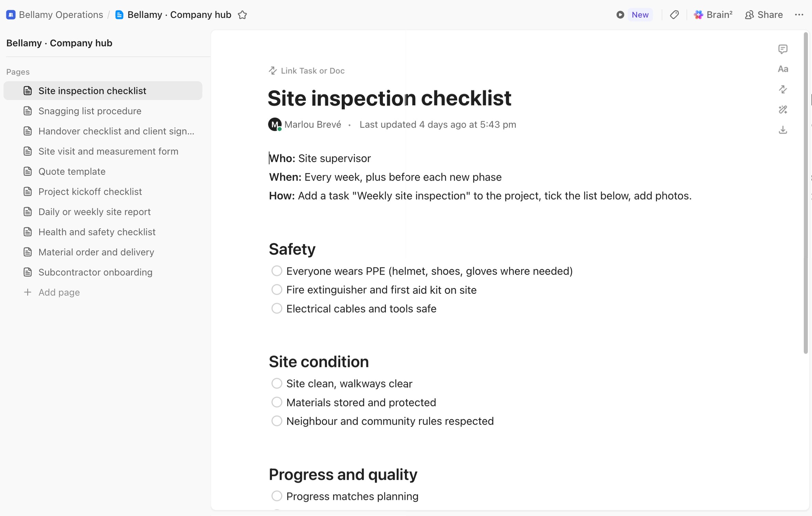Click the magic wand edit icon

[x=783, y=110]
